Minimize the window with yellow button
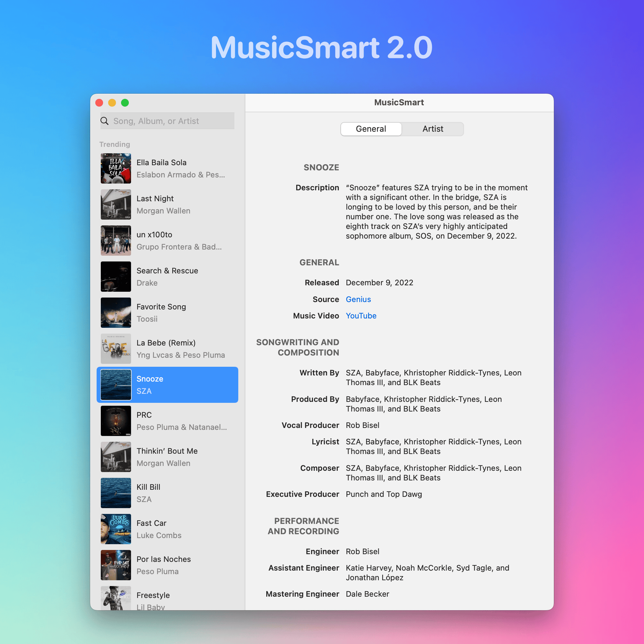Screen dimensions: 644x644 click(x=112, y=103)
